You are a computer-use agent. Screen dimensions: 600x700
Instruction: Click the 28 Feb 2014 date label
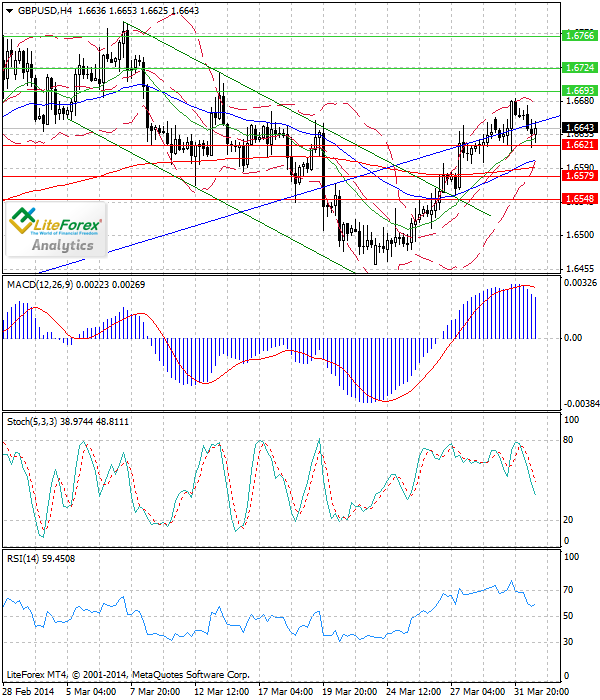[26, 691]
